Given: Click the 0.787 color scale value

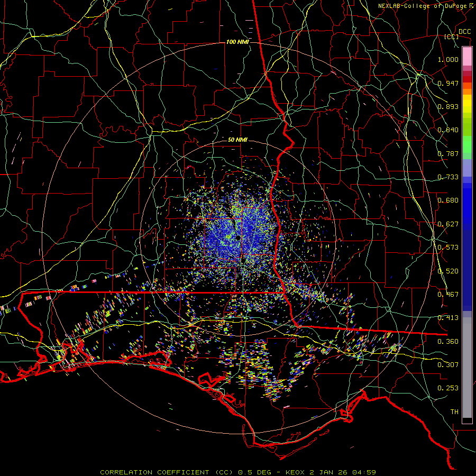Looking at the screenshot, I should pyautogui.click(x=448, y=153).
